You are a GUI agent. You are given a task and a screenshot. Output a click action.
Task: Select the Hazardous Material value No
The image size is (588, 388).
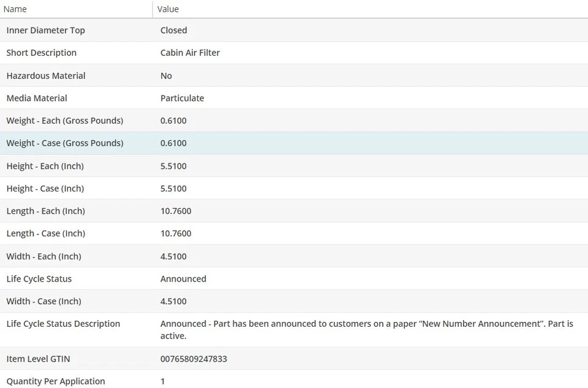pyautogui.click(x=166, y=76)
